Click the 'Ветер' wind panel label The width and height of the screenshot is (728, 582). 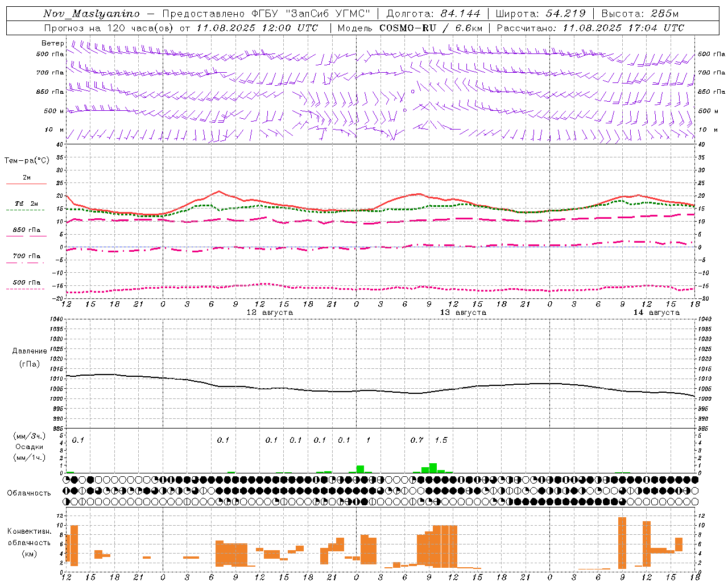[x=53, y=43]
